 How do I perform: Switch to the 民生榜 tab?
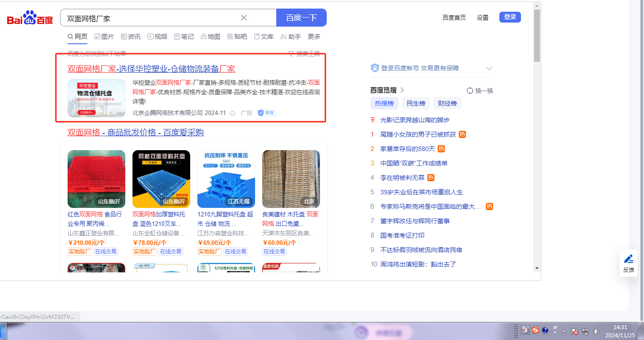point(416,103)
